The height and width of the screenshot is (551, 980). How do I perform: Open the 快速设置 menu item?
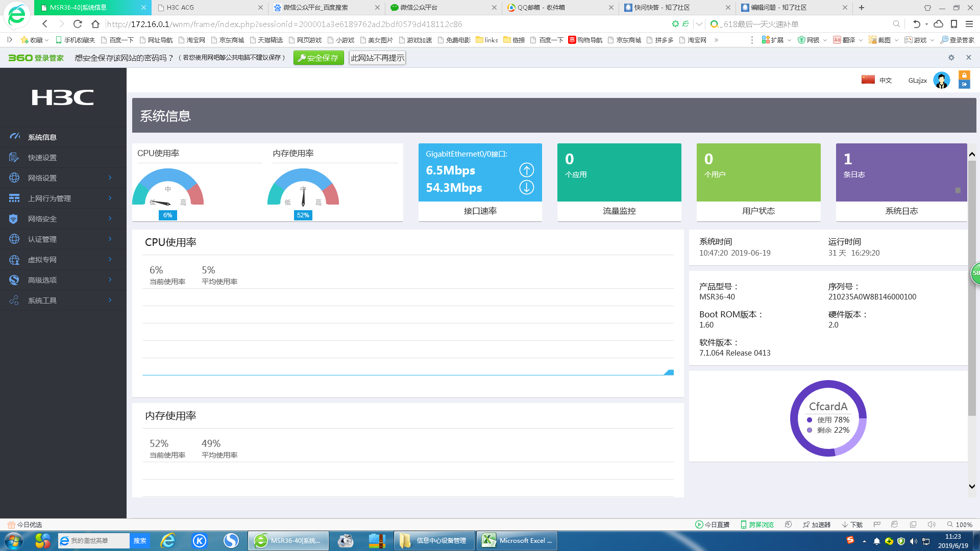pos(42,158)
